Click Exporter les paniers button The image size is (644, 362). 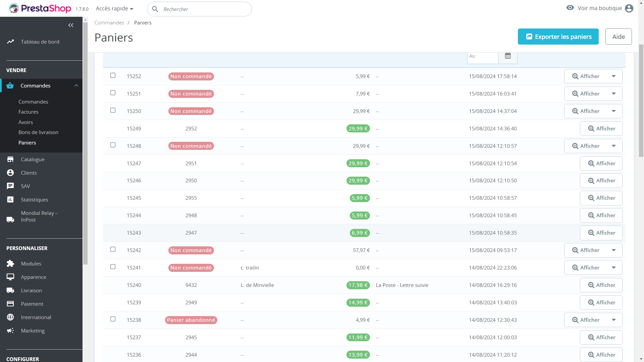coord(558,37)
